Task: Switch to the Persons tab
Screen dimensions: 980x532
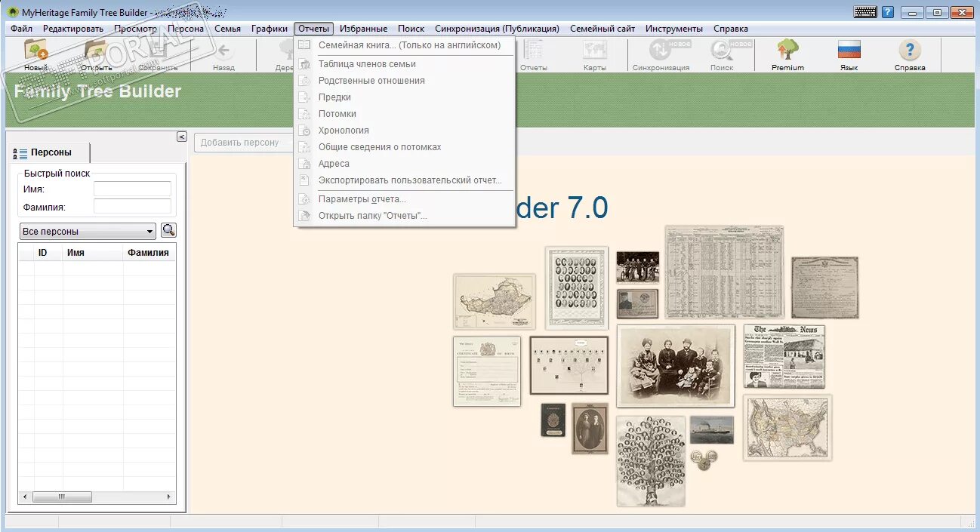Action: point(48,152)
